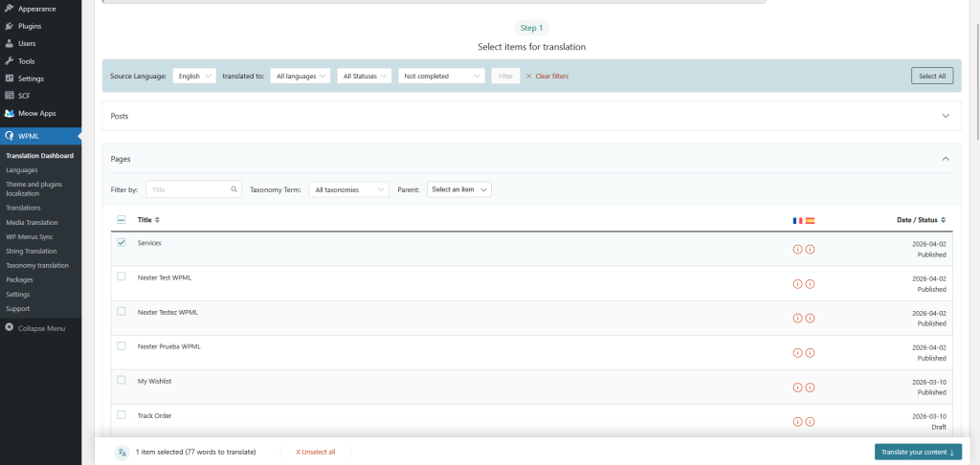The width and height of the screenshot is (980, 465).
Task: Collapse the Pages section
Action: (946, 159)
